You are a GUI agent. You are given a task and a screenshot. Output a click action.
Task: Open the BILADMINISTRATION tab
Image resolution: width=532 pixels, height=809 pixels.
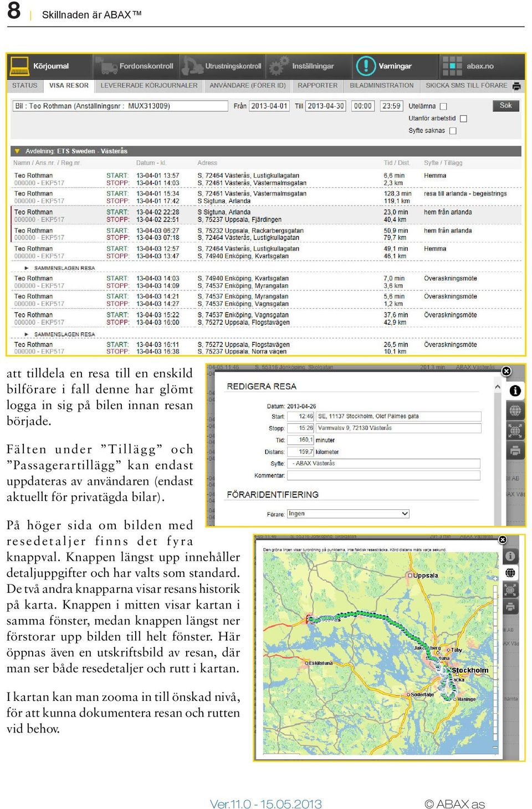tap(382, 86)
